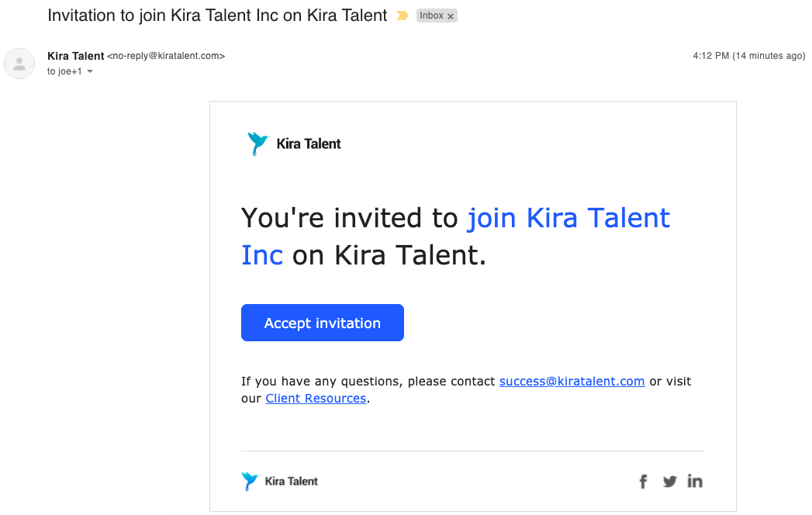
Task: Click the Kira Talent hummingbird logo at top
Action: (x=258, y=143)
